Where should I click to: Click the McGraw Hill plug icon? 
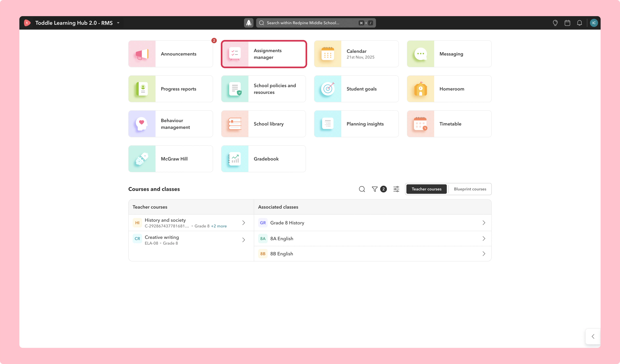click(142, 159)
